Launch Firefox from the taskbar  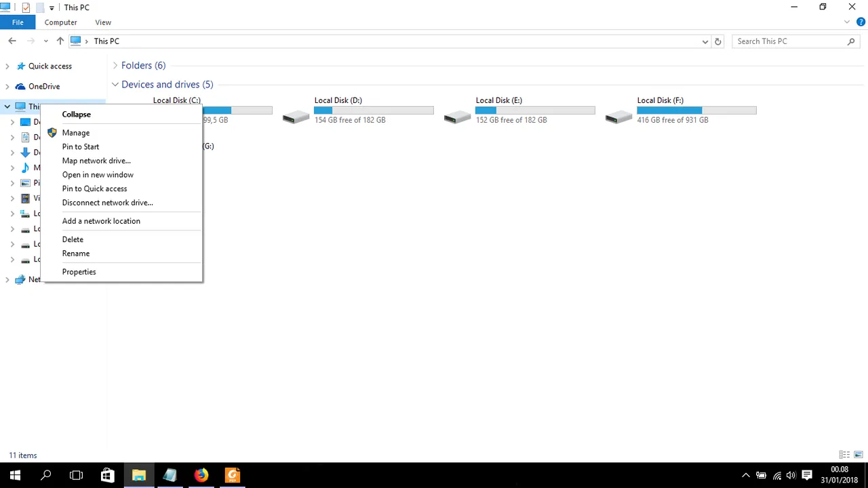click(x=201, y=475)
